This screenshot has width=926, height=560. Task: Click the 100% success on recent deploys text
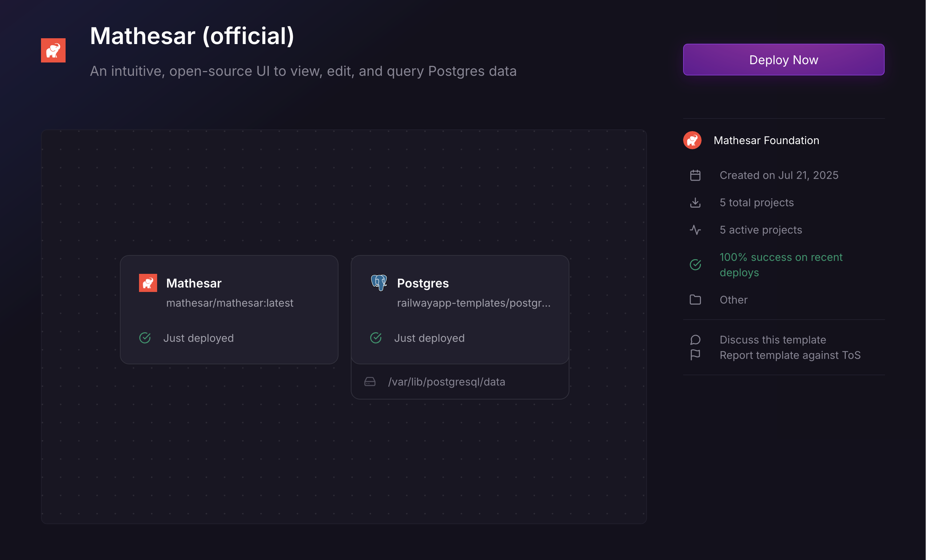click(781, 265)
